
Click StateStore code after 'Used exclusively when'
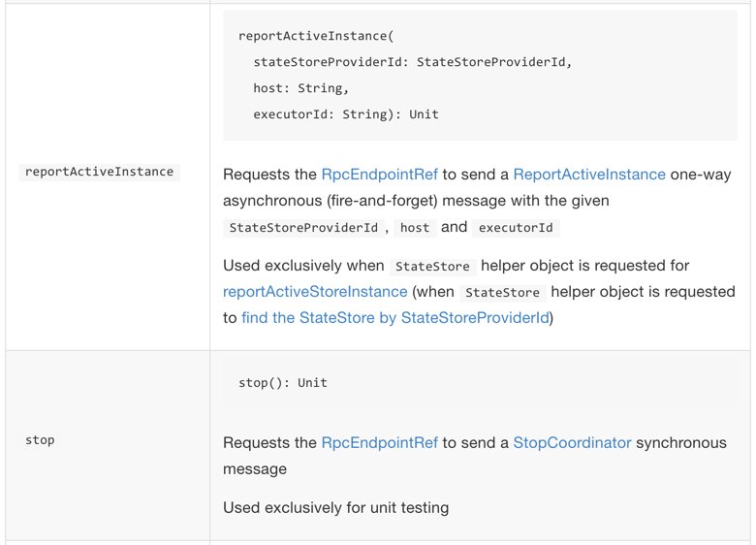click(x=432, y=267)
